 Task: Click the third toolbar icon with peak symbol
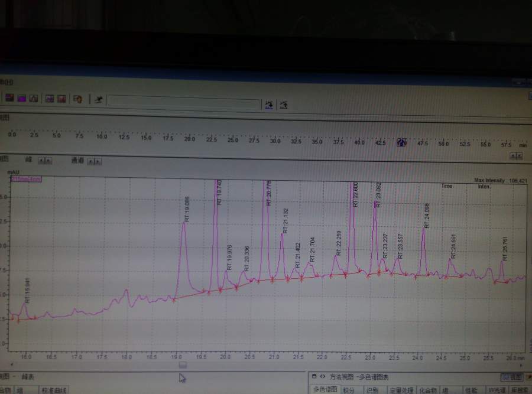pos(34,99)
